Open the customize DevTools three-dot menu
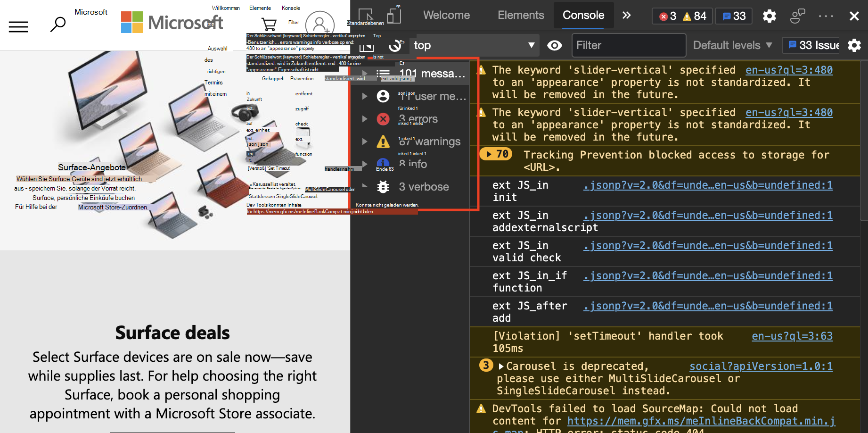The width and height of the screenshot is (868, 433). 826,16
